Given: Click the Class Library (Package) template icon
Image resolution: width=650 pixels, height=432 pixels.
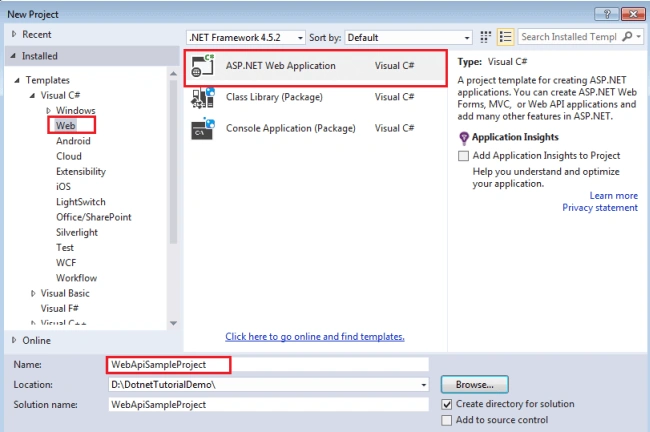Looking at the screenshot, I should [203, 97].
